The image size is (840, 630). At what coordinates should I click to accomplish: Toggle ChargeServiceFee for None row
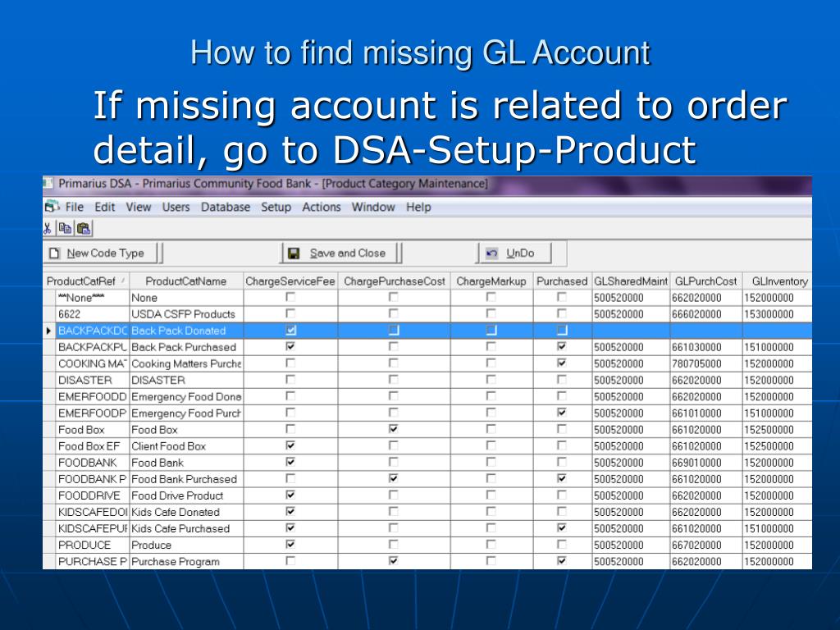click(290, 297)
